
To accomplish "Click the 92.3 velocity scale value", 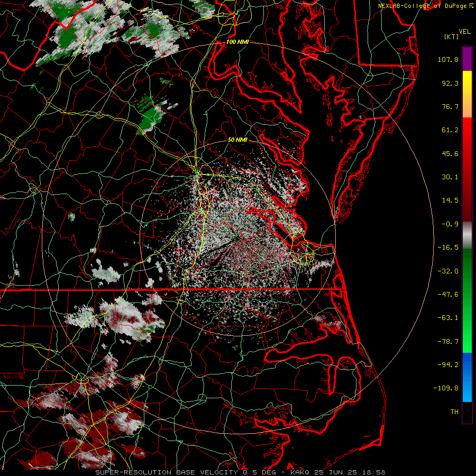I will click(450, 83).
